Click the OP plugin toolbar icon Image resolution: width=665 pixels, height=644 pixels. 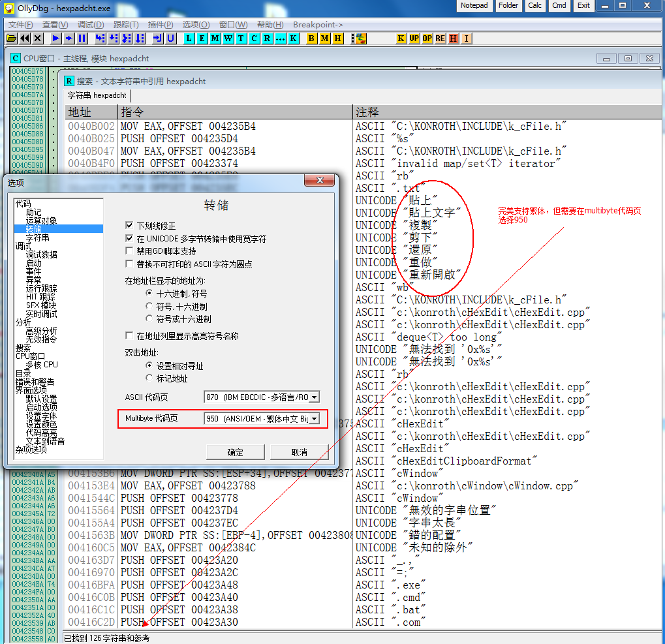coord(427,38)
